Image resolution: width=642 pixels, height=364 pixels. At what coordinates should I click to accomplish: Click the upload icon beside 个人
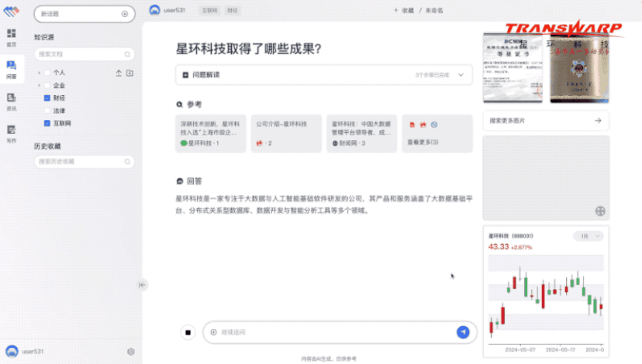[119, 73]
